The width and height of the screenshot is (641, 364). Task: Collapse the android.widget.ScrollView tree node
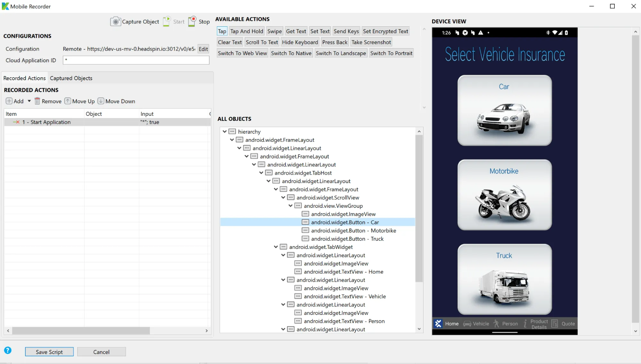[x=283, y=198]
